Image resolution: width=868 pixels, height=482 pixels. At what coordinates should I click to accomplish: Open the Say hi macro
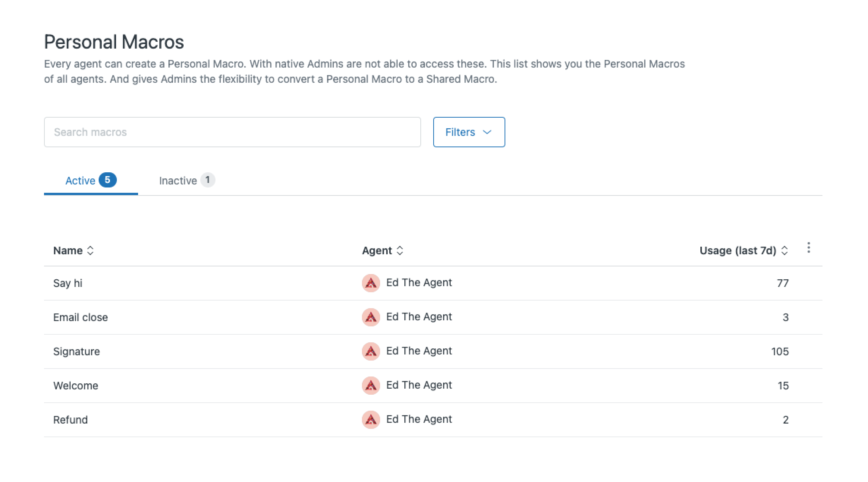(68, 283)
